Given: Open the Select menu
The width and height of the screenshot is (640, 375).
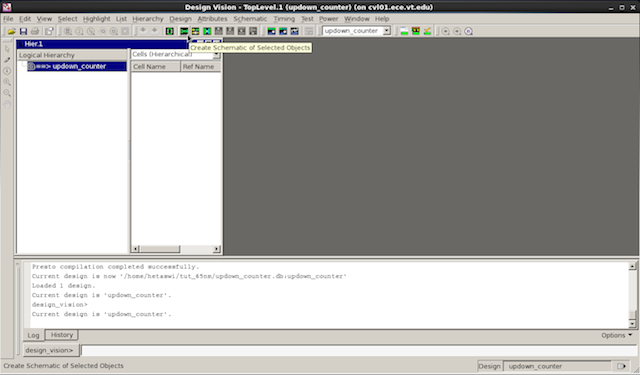Looking at the screenshot, I should point(67,19).
